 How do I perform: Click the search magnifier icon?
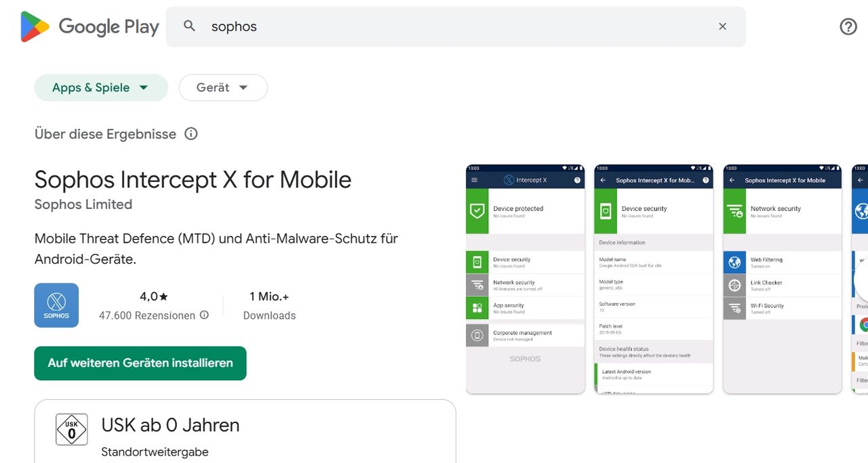coord(190,26)
